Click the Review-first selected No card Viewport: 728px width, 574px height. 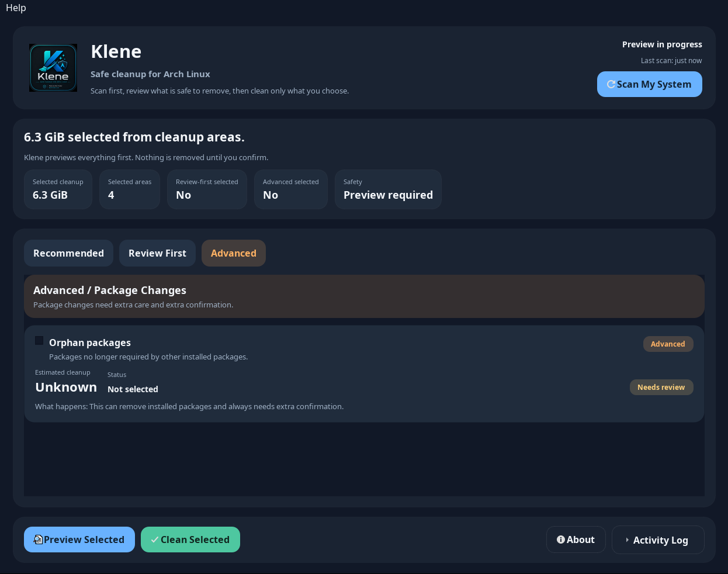207,189
